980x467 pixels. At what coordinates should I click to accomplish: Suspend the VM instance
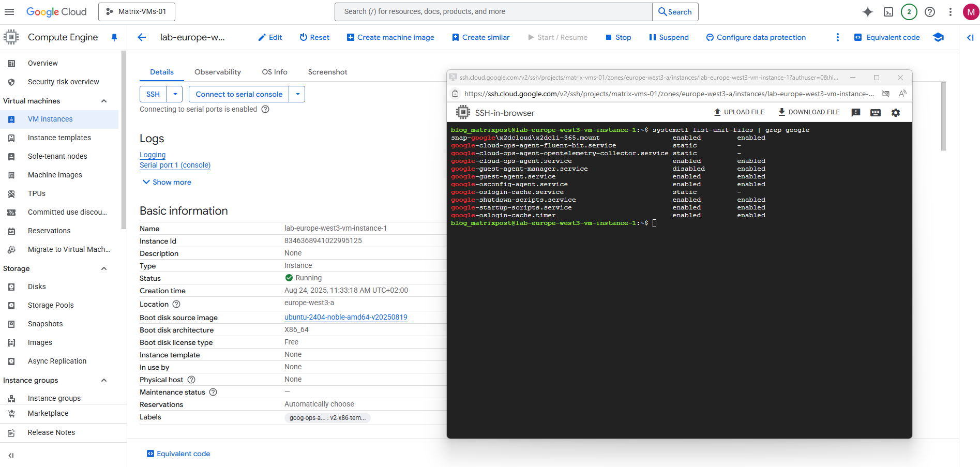(669, 37)
